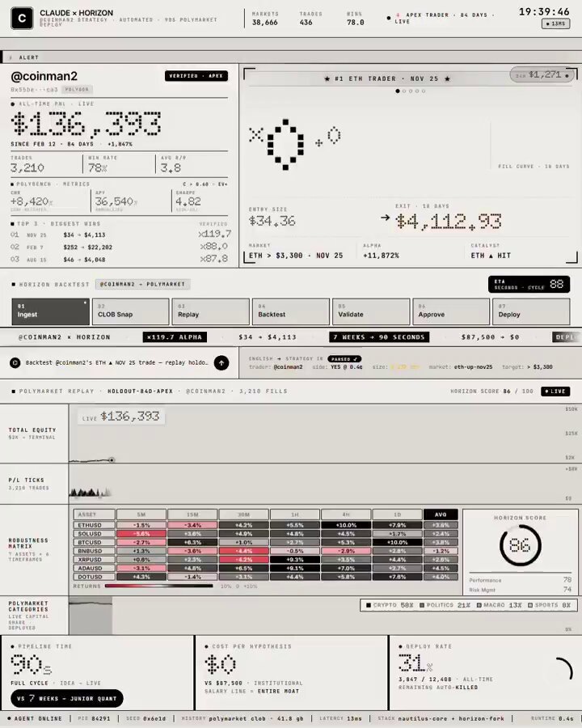Select the ADAUSD row label
Screen dimensions: 582x728
click(95, 569)
